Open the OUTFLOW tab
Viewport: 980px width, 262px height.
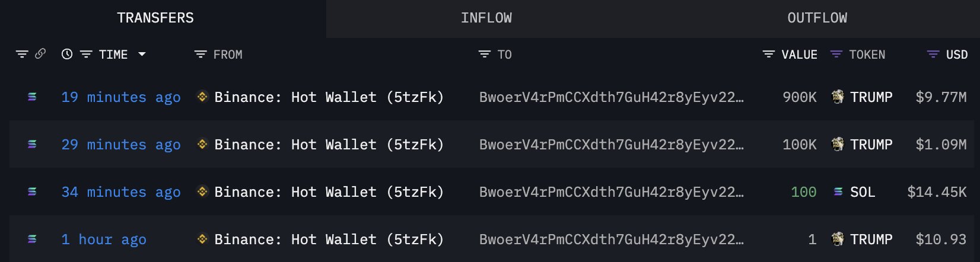[x=817, y=18]
